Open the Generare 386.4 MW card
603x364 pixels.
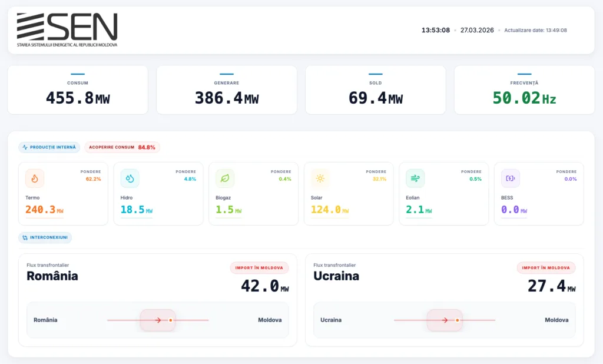[226, 90]
